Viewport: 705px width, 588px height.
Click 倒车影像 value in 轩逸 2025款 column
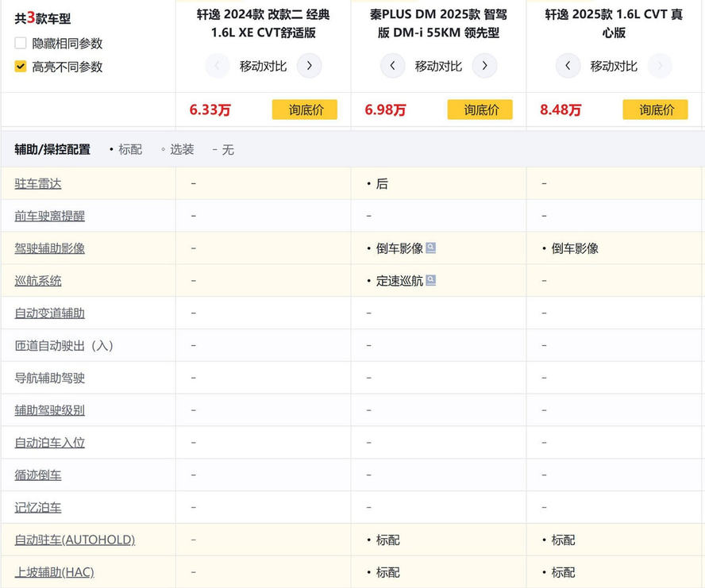click(575, 248)
